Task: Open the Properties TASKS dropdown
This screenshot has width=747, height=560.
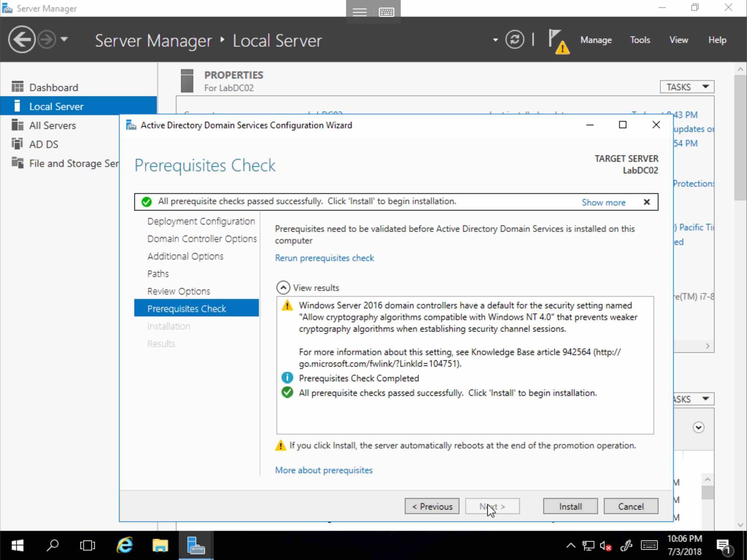Action: pos(687,87)
